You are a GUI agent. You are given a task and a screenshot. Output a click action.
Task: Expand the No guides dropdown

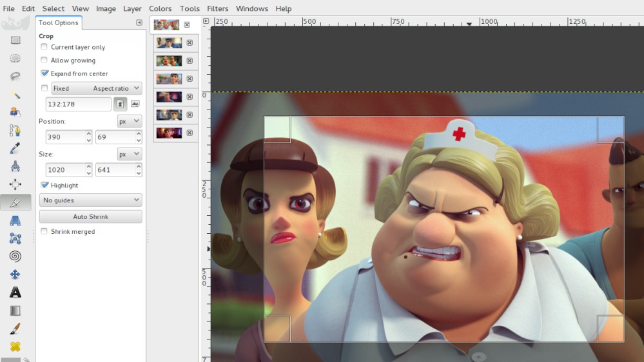click(x=90, y=200)
